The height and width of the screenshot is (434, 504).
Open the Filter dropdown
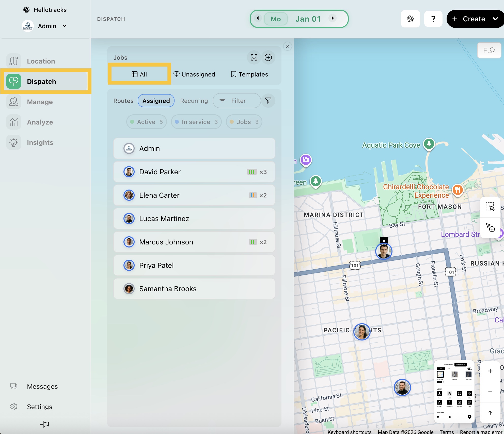[x=237, y=101]
